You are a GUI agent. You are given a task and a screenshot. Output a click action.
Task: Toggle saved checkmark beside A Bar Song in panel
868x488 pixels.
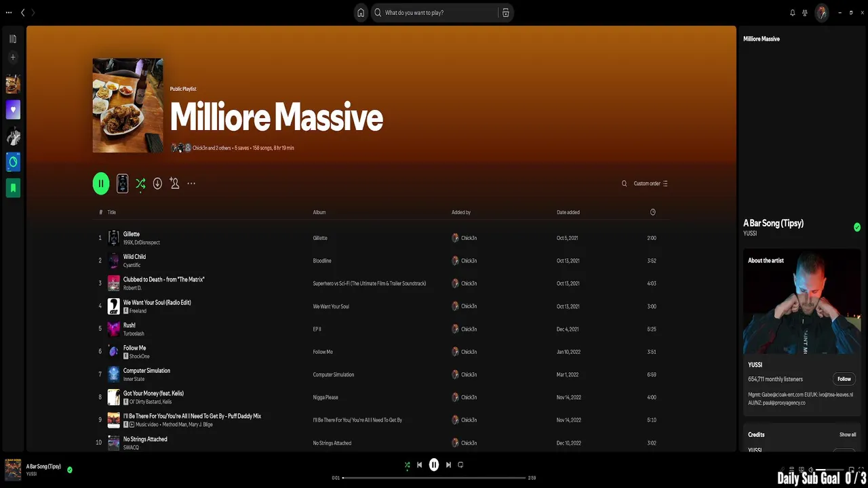point(857,227)
